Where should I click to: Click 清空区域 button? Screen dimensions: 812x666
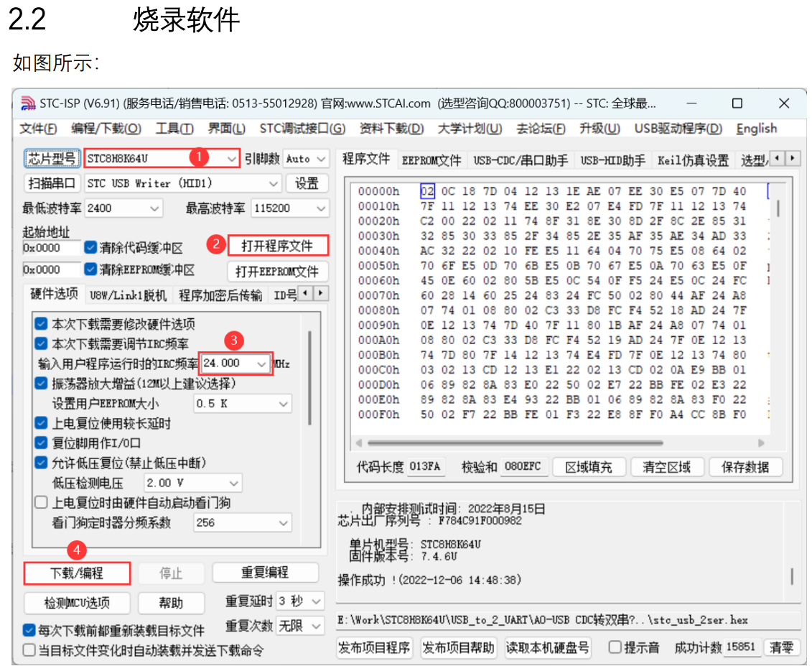click(x=667, y=467)
